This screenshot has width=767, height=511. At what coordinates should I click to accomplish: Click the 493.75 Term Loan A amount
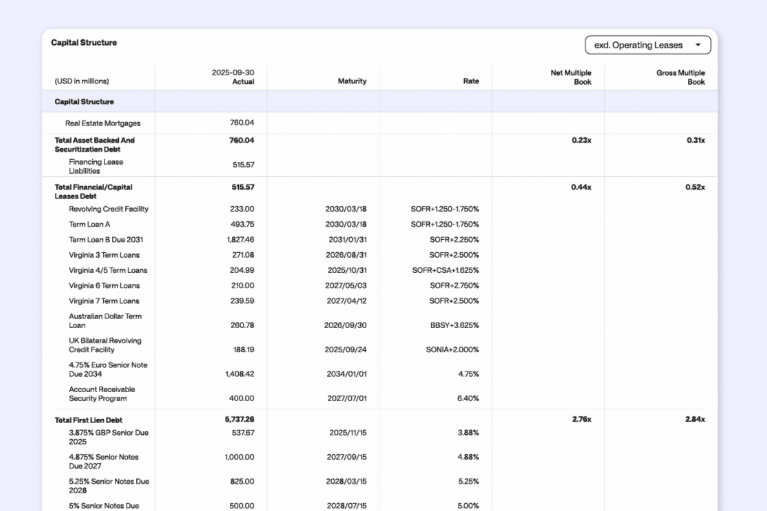(x=242, y=224)
